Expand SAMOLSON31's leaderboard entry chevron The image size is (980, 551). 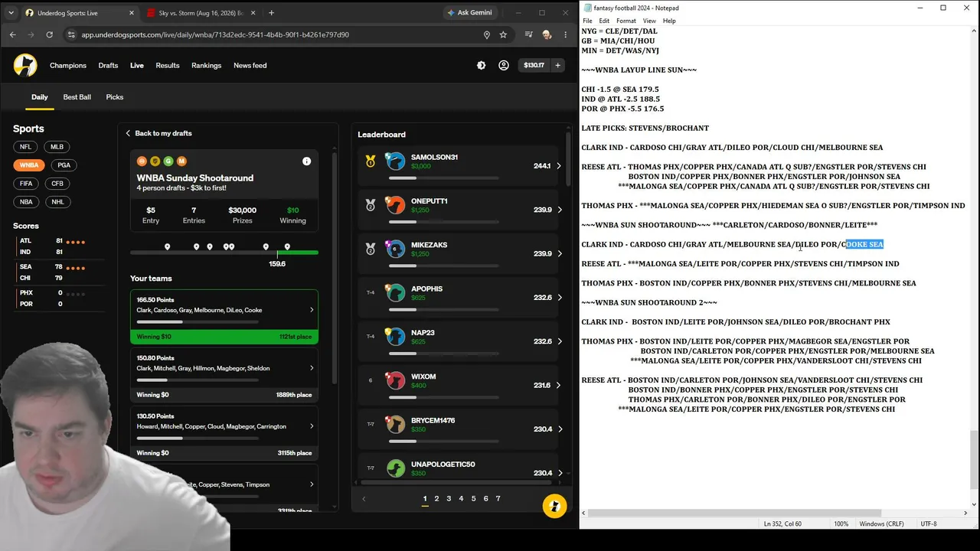[x=559, y=166]
